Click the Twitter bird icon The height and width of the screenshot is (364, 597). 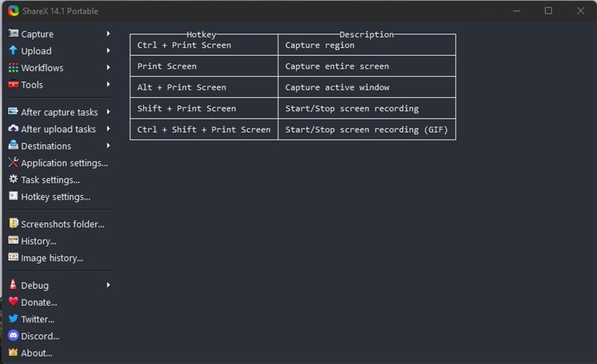(x=13, y=319)
